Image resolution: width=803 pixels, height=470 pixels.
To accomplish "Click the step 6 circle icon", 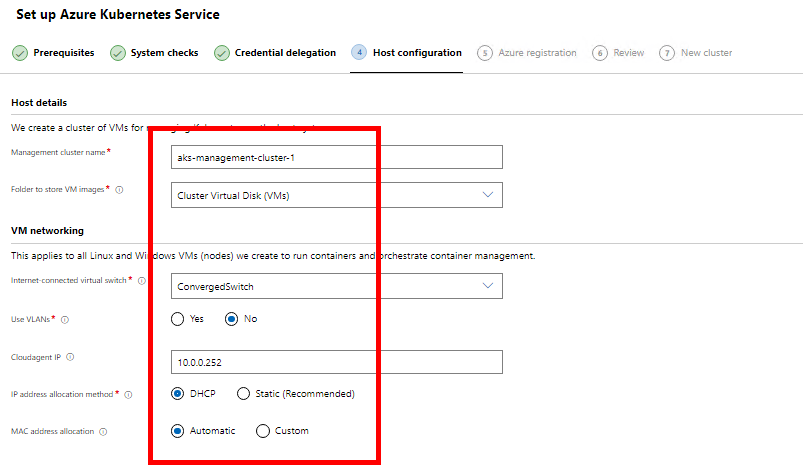I will (x=600, y=53).
